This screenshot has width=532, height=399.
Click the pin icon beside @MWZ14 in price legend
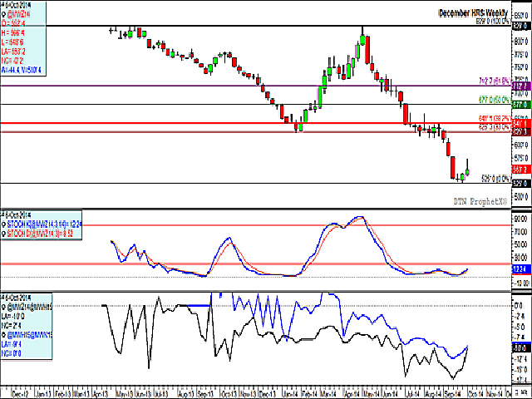tap(3, 14)
